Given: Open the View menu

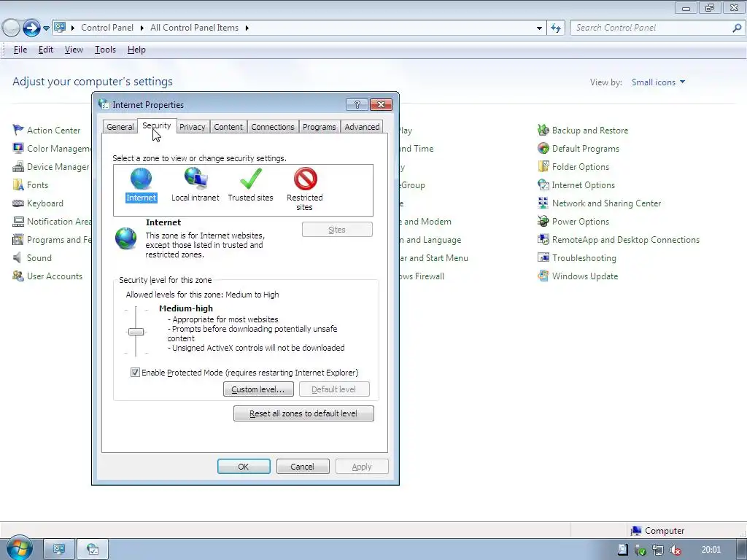Looking at the screenshot, I should [74, 50].
